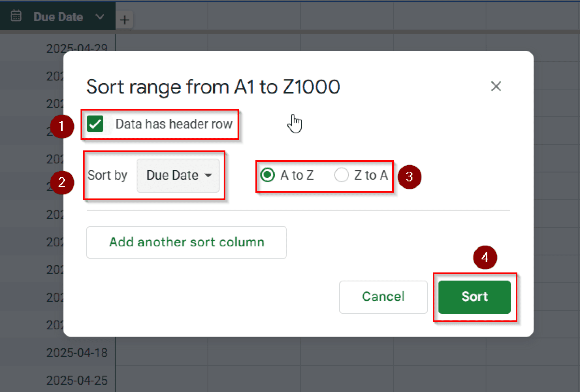Expand the Due Date column header menu

pos(100,17)
